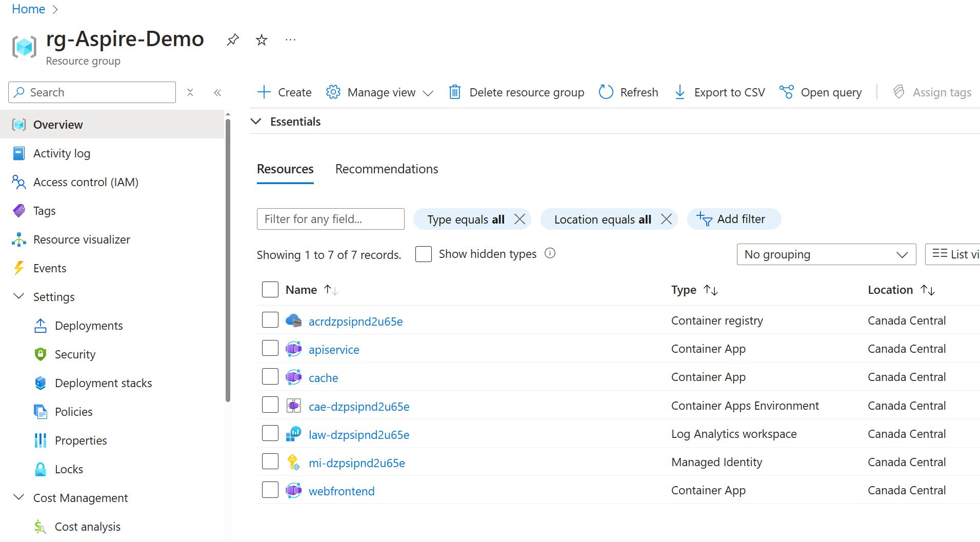Click the Managed Identity key icon for mi-dzpsipnd2u65e
980x542 pixels.
tap(293, 463)
